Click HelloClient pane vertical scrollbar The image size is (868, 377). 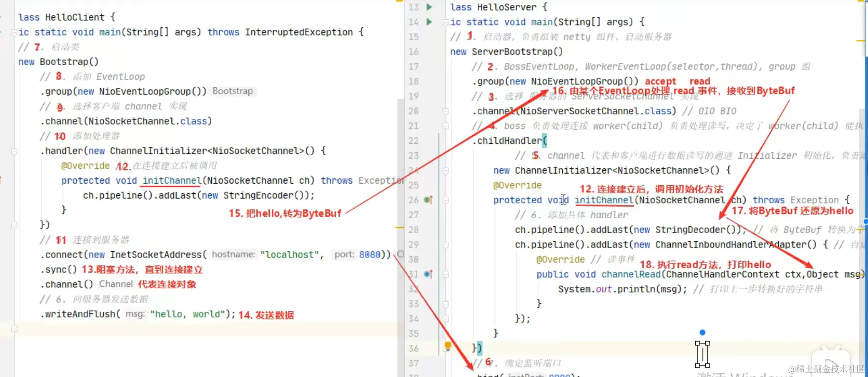click(401, 236)
